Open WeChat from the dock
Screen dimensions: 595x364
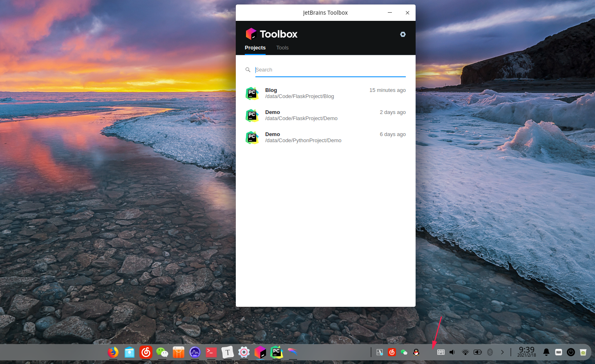(162, 352)
